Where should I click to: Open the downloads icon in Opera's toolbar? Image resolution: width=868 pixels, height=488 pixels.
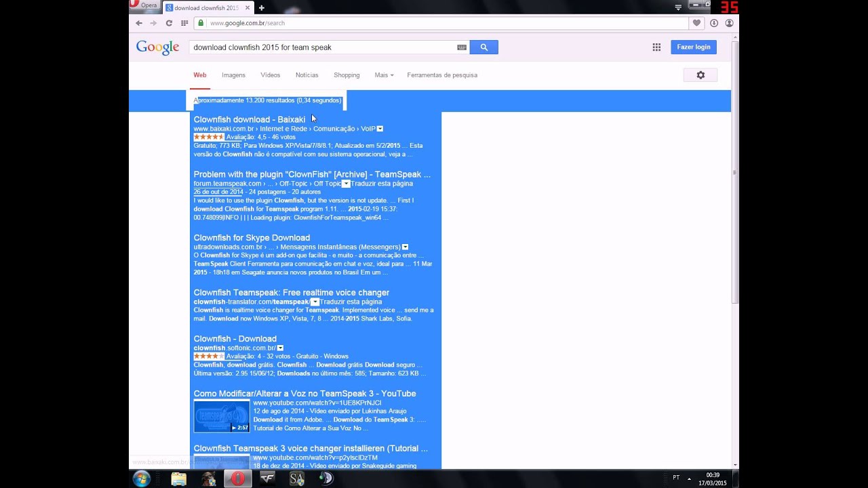point(714,23)
